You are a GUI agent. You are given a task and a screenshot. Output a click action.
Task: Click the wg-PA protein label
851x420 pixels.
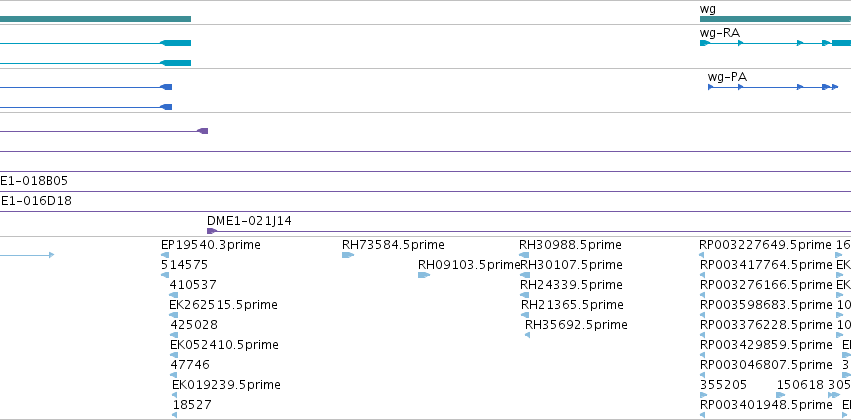point(727,77)
